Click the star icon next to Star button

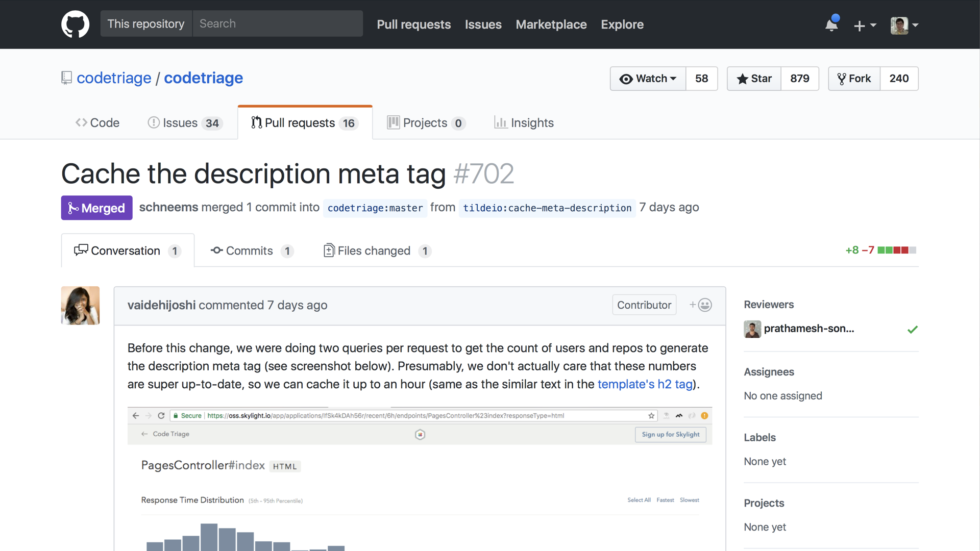pos(743,79)
